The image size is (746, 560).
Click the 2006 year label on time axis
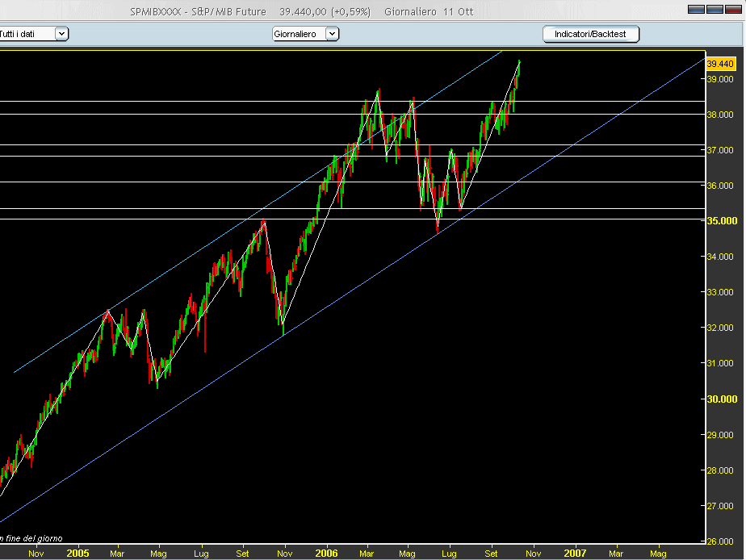pos(326,554)
